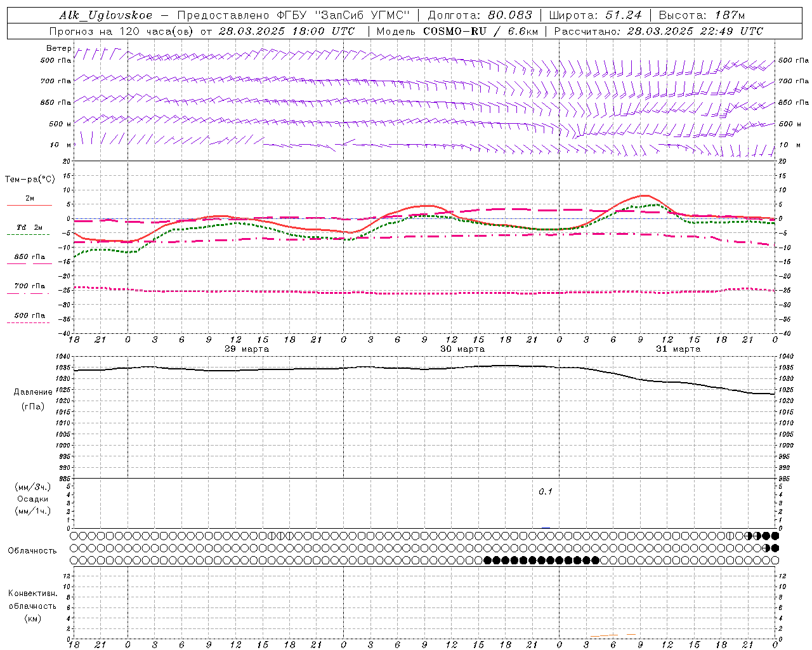Click the 'Тем-ра(°C)' temperature panel label
Screen dimensions: 812x650
click(30, 179)
